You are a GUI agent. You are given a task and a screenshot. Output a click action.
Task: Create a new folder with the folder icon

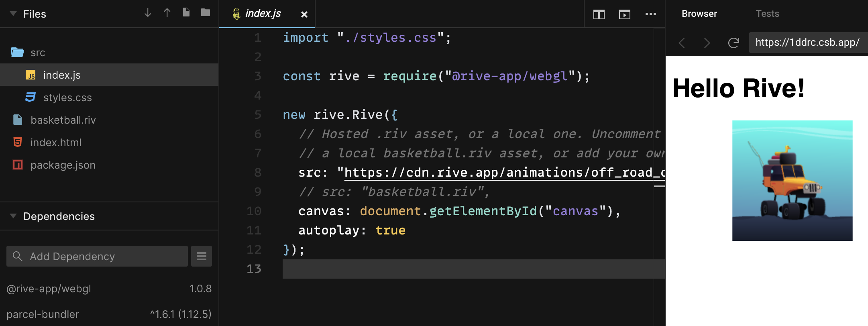(206, 12)
